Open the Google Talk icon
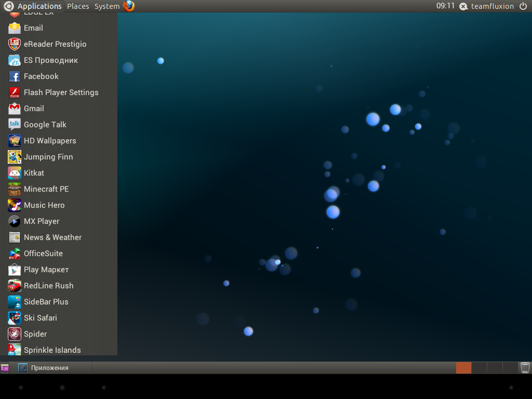Image resolution: width=532 pixels, height=399 pixels. (x=14, y=125)
